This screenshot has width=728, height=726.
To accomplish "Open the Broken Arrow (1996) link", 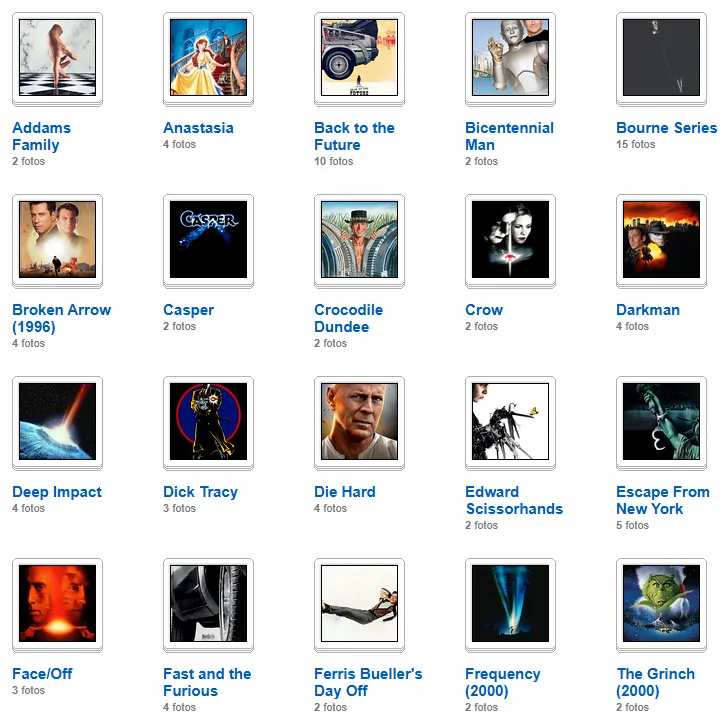I will point(61,318).
